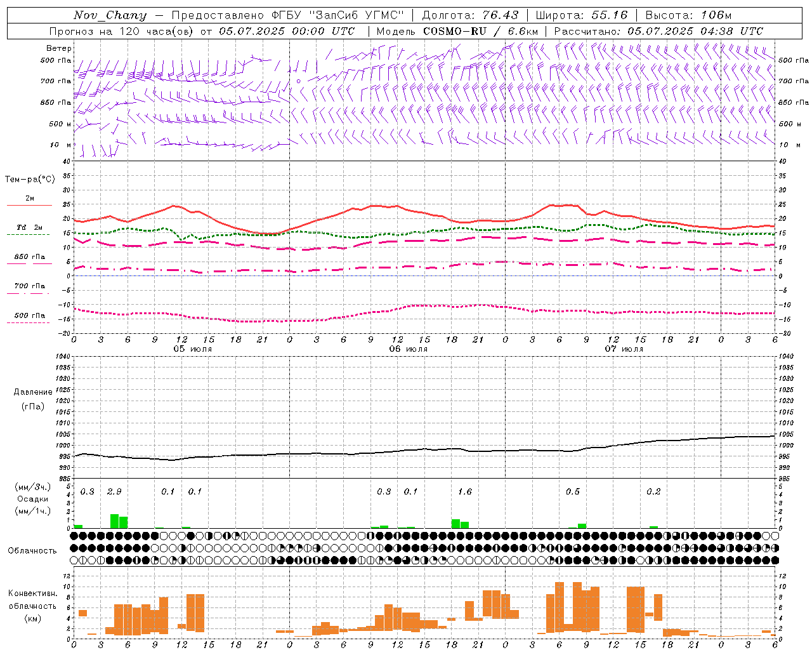The image size is (812, 650).
Task: Click the dotted 500 гПа temperature legend line sample
Action: click(29, 323)
